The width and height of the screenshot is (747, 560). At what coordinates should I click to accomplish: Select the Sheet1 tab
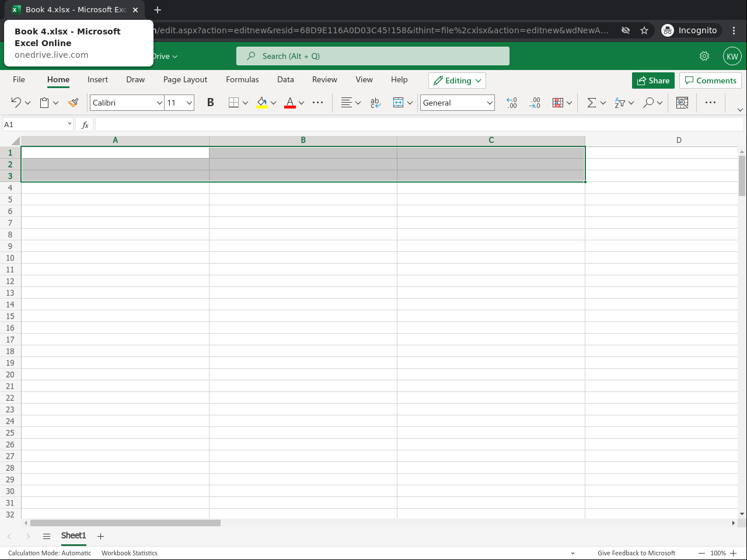pos(74,536)
